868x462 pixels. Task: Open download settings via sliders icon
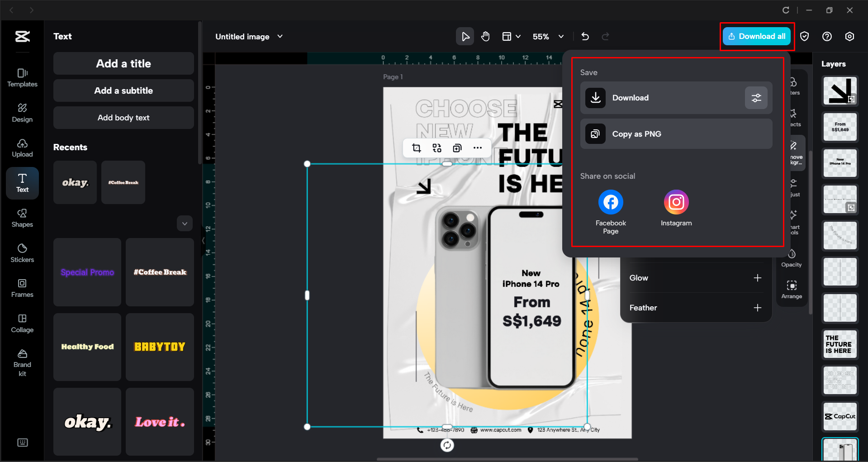(x=756, y=98)
